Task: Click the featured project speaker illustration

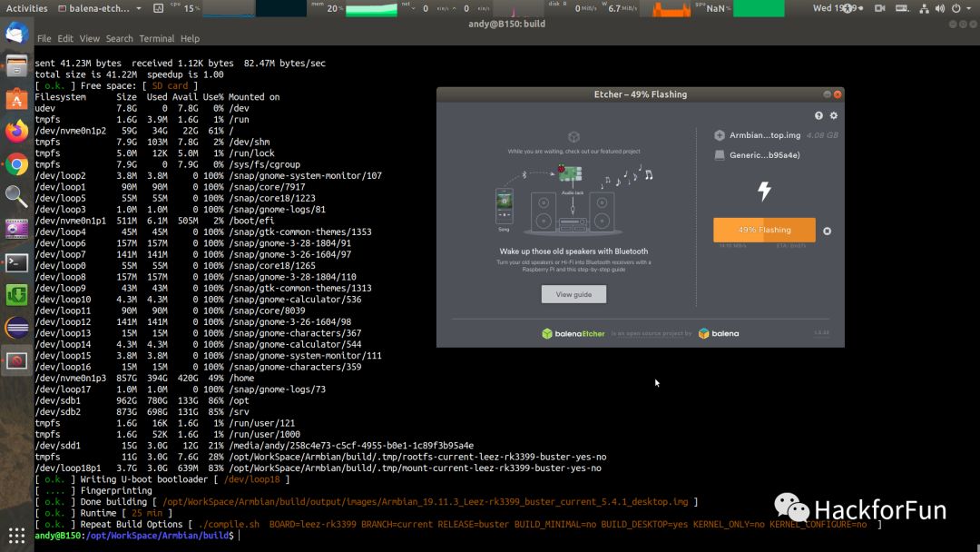Action: (x=573, y=199)
